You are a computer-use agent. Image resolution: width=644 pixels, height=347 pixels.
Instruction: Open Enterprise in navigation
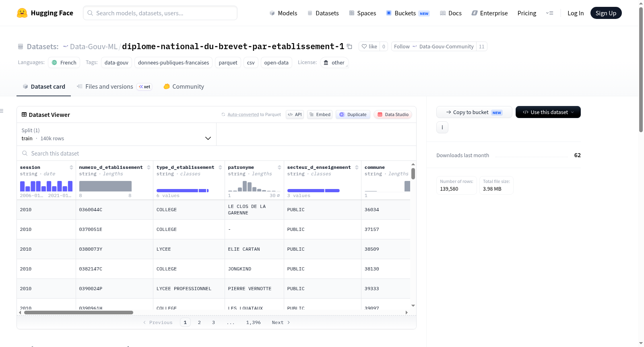(489, 13)
